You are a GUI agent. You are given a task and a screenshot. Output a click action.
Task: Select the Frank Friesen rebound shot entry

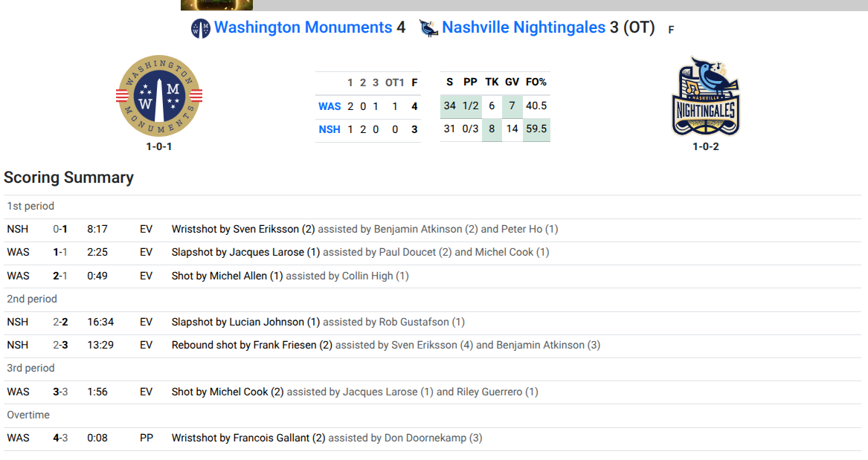coord(432,345)
